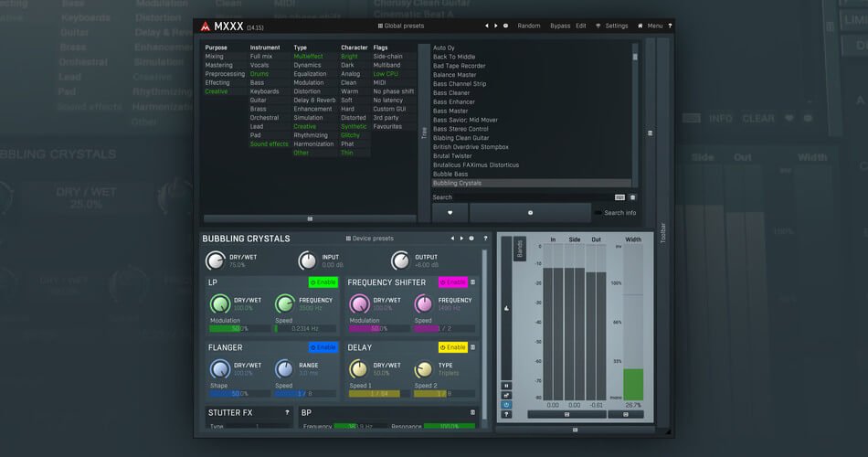Viewport: 868px width, 457px height.
Task: Toggle the Delay Enable button
Action: (452, 347)
